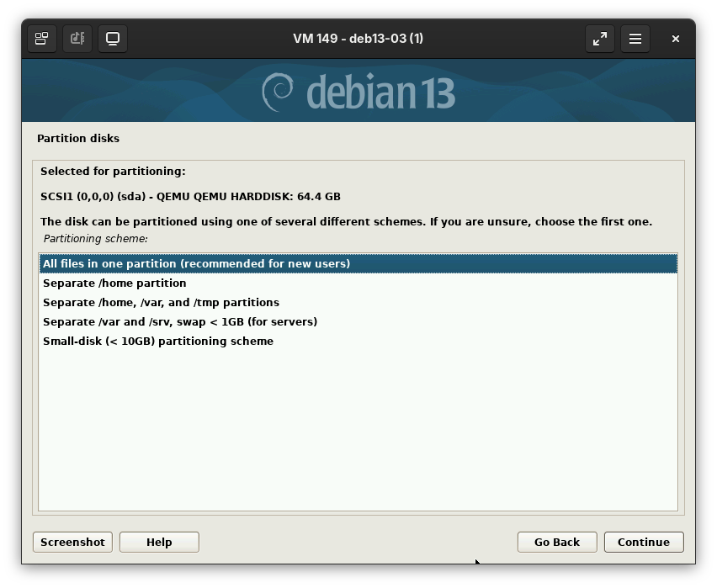Pick 'Separate /var and /srv' server scheme
Screen dimensions: 717x588
click(x=180, y=321)
